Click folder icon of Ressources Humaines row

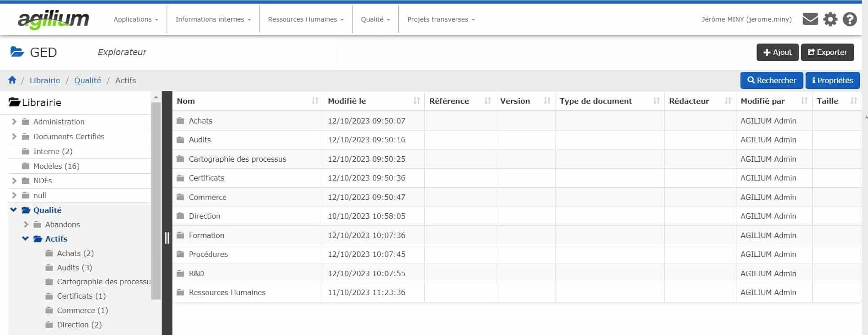[181, 292]
